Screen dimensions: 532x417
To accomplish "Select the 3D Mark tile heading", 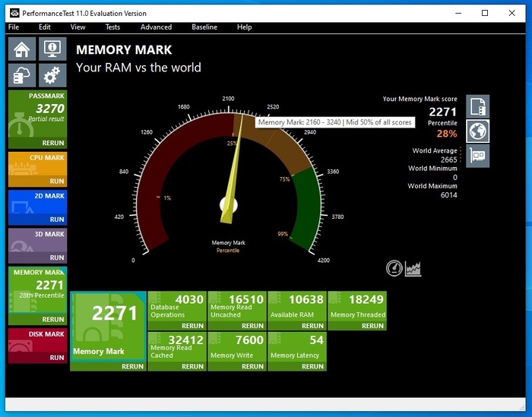I will click(49, 234).
